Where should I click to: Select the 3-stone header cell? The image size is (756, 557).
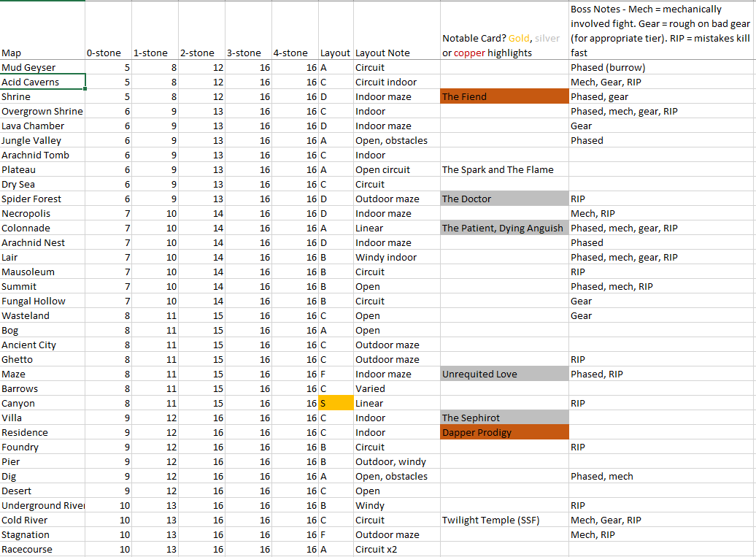coord(248,31)
